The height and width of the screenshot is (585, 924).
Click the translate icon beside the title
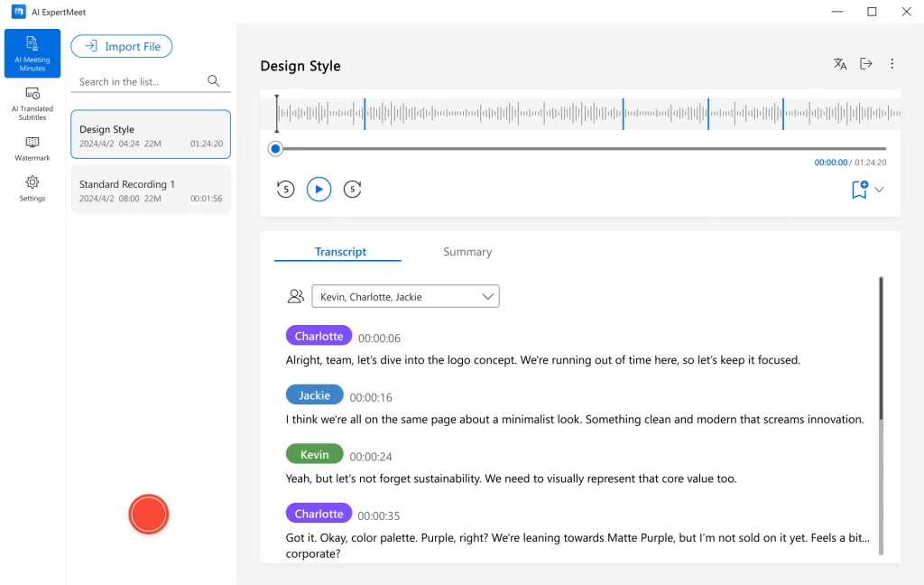pos(840,64)
